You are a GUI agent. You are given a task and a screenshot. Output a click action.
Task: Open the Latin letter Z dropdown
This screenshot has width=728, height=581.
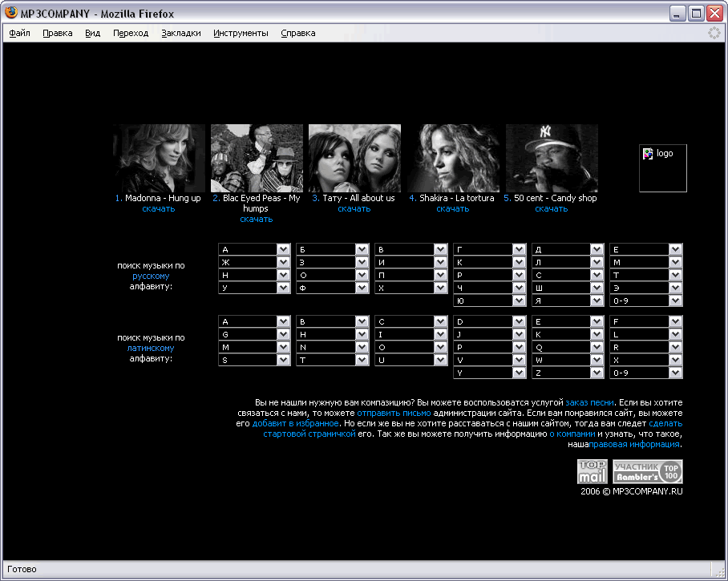coord(568,373)
